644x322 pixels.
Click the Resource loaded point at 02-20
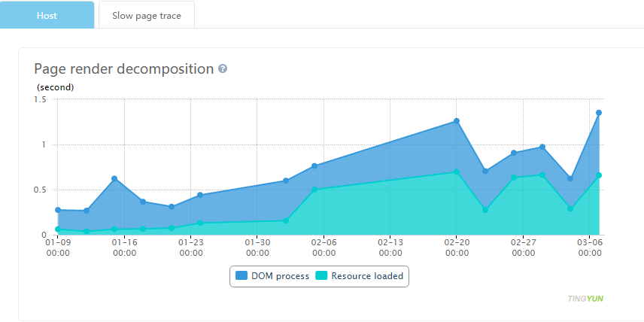click(457, 172)
